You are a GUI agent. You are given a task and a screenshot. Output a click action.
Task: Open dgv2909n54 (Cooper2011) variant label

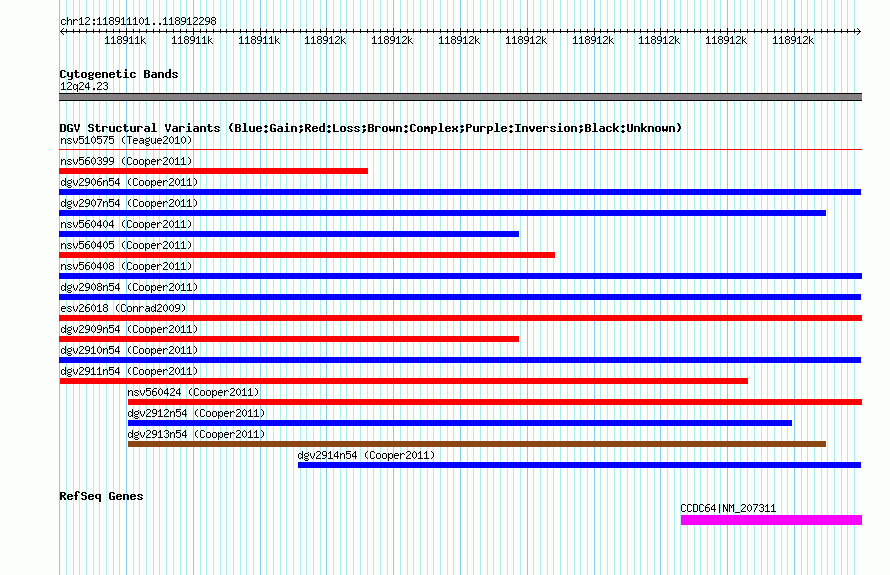coord(129,329)
